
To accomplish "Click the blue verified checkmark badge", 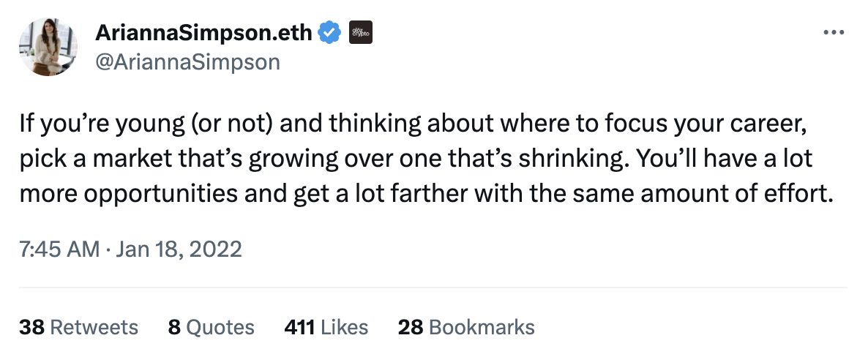I will 330,32.
